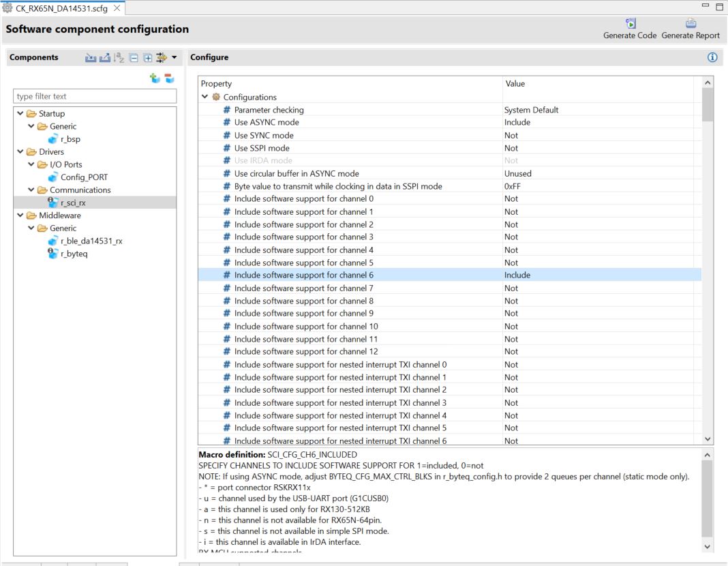Screen dimensions: 728x566
Task: Collapse the Middleware tree node
Action: (20, 215)
